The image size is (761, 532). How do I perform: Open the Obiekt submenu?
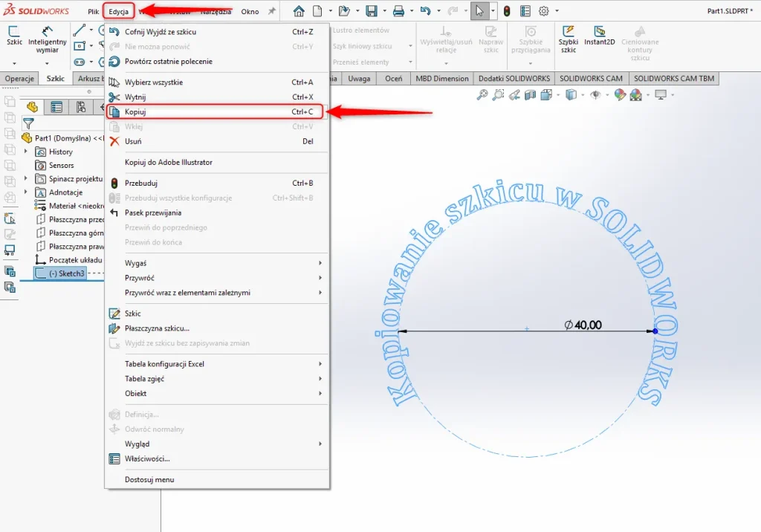(x=217, y=393)
